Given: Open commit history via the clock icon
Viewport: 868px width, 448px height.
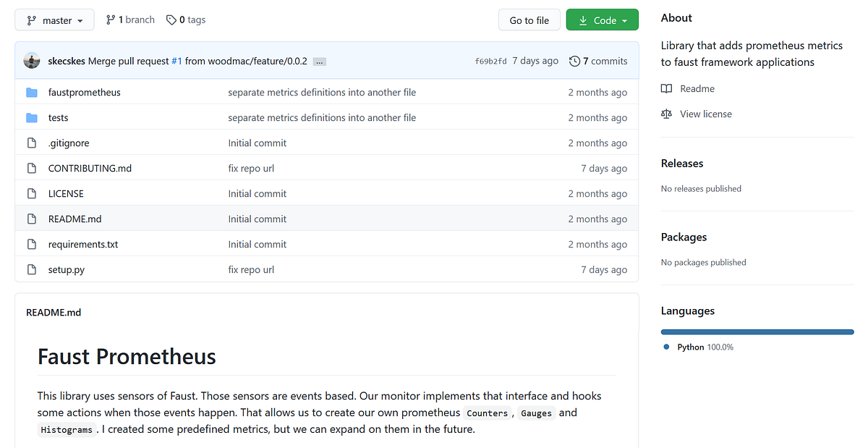Looking at the screenshot, I should point(575,61).
